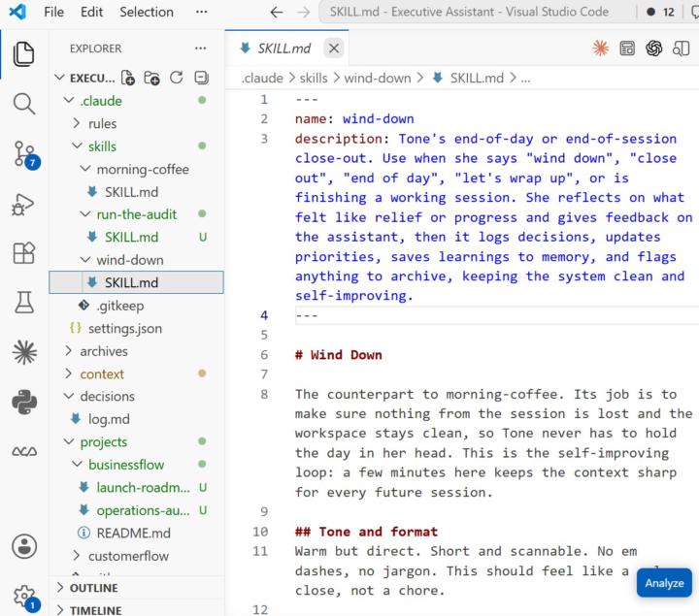Image resolution: width=699 pixels, height=616 pixels.
Task: Click the command center search box
Action: tap(469, 12)
